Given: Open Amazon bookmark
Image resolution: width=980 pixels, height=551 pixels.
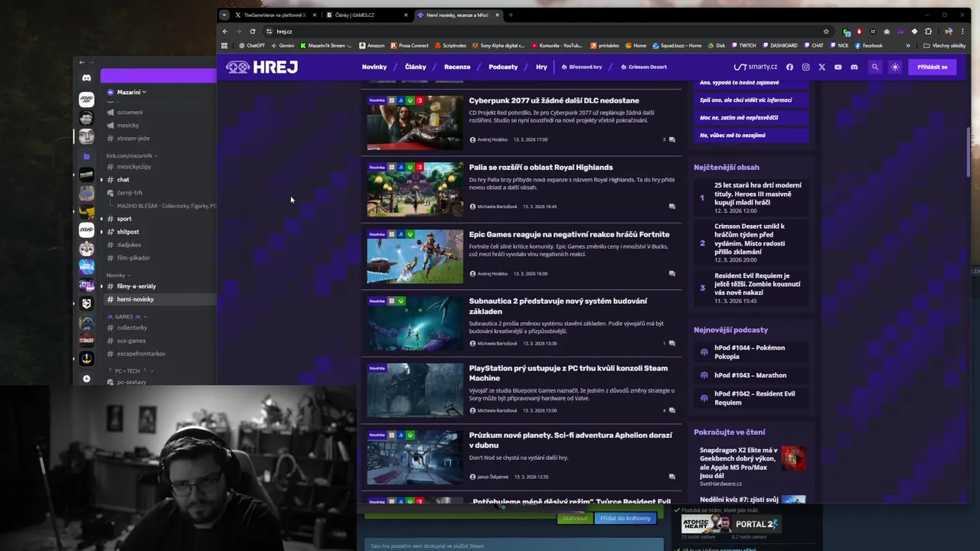Looking at the screenshot, I should (x=371, y=45).
